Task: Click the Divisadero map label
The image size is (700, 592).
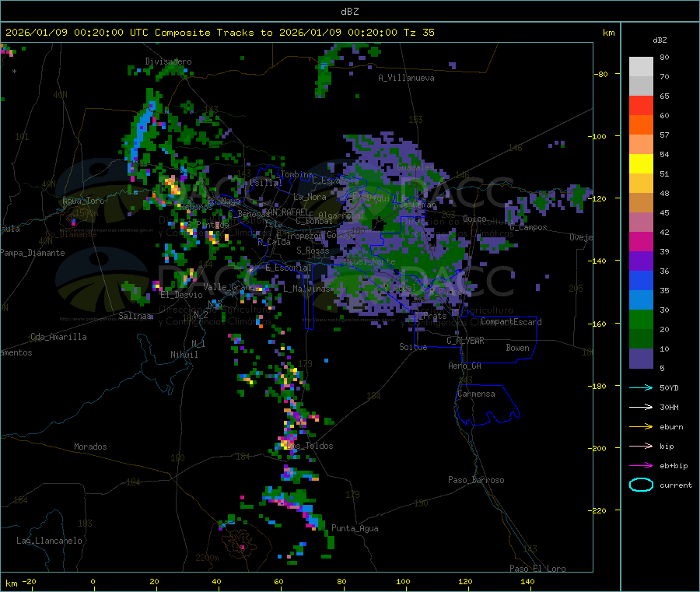Action: pyautogui.click(x=168, y=61)
